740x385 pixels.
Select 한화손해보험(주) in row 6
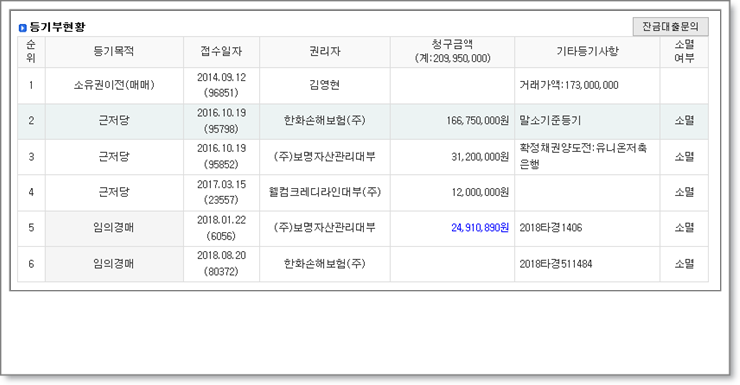(x=325, y=264)
